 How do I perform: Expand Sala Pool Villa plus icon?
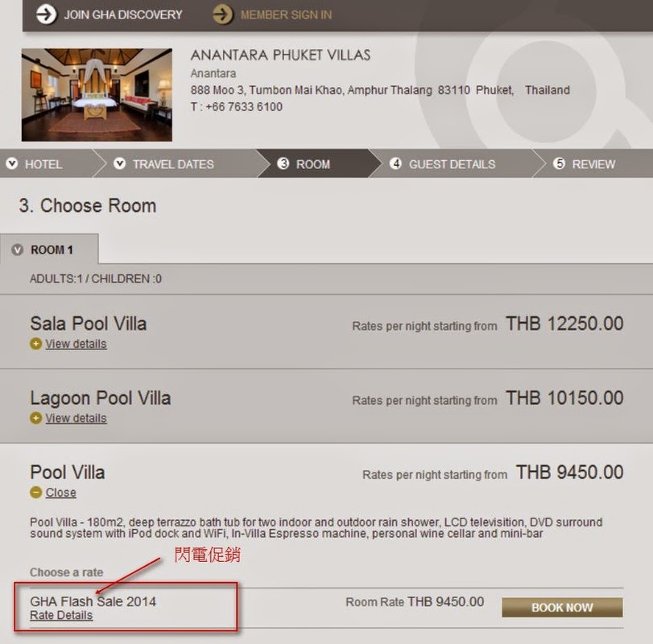click(x=35, y=345)
